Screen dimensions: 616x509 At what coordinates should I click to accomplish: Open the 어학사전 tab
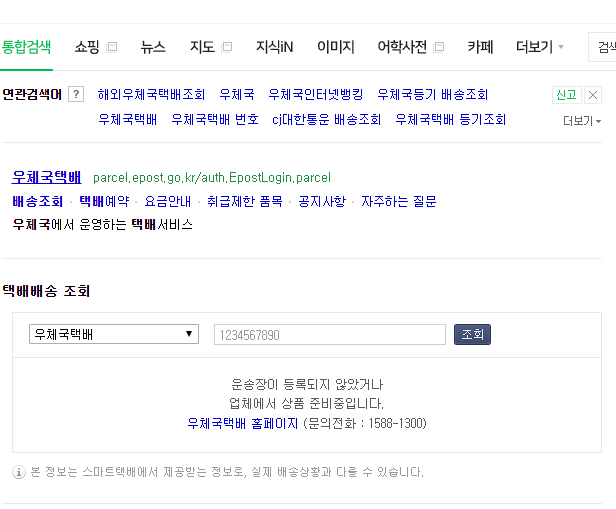point(402,47)
